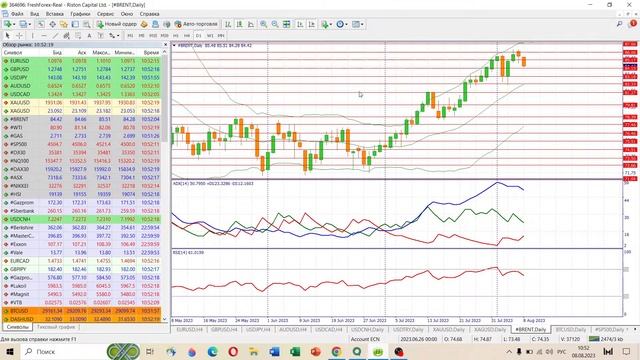The width and height of the screenshot is (640, 360).
Task: Click the search magnifier icon in toolbar
Action: click(x=620, y=24)
